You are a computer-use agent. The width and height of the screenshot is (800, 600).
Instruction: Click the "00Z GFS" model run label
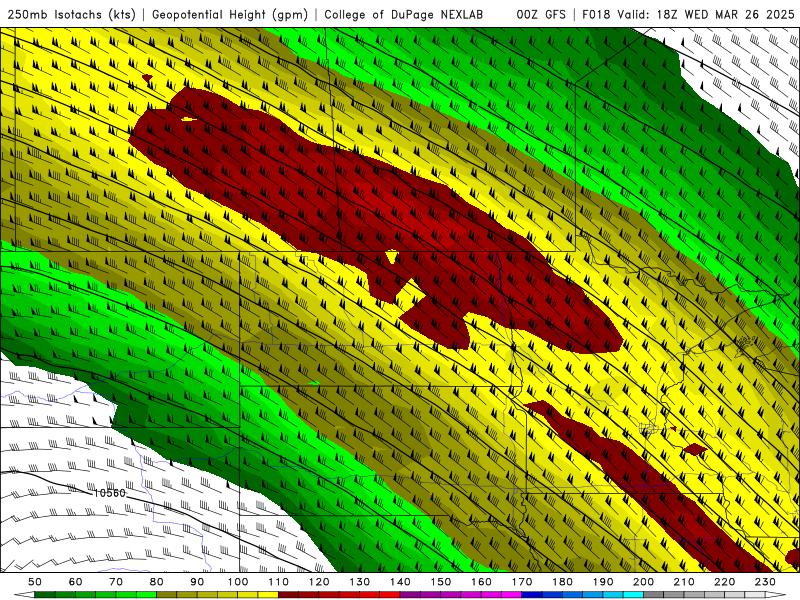(541, 15)
